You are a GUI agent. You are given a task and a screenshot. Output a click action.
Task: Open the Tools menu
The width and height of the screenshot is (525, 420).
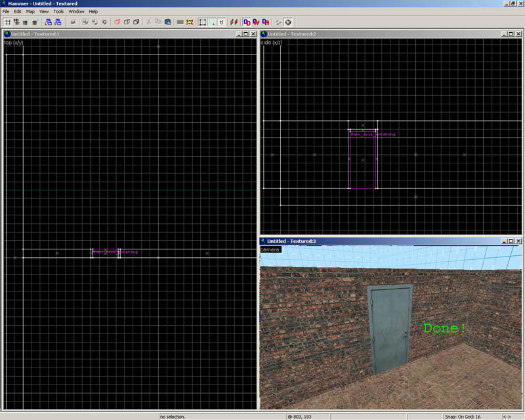[58, 12]
